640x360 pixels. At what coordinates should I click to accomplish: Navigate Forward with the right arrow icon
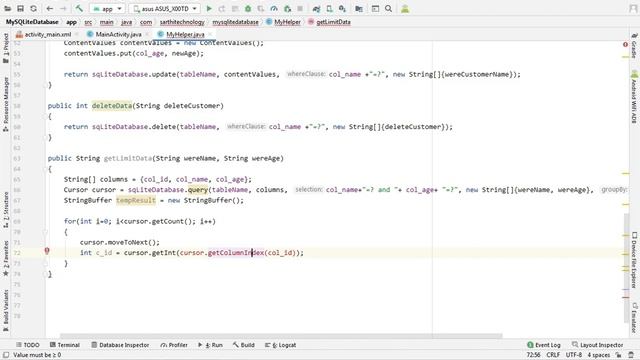63,9
